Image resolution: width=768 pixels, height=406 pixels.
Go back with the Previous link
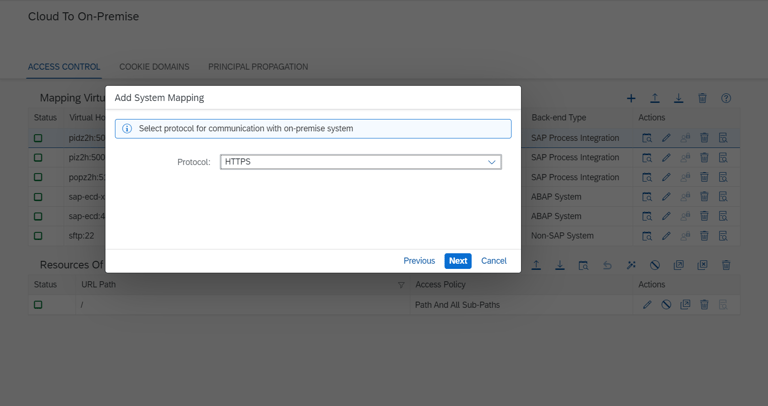coord(419,261)
